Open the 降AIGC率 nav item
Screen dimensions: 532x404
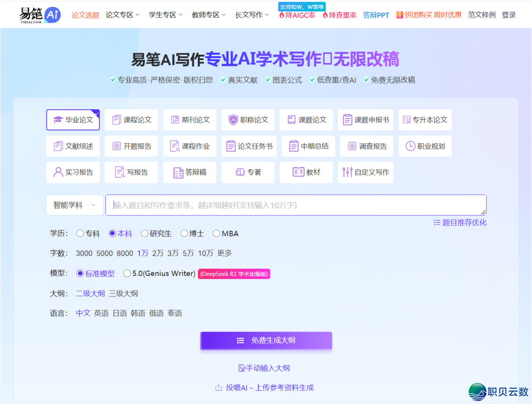[x=297, y=15]
